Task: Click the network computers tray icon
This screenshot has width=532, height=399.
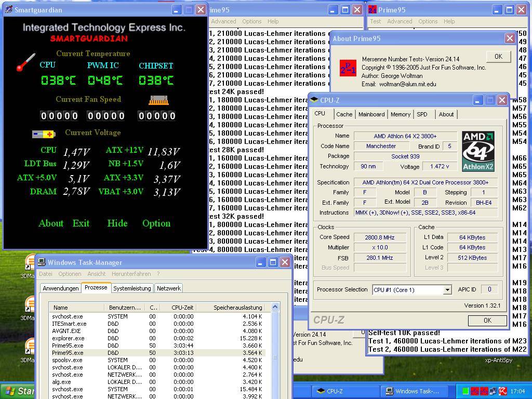Action: click(493, 391)
